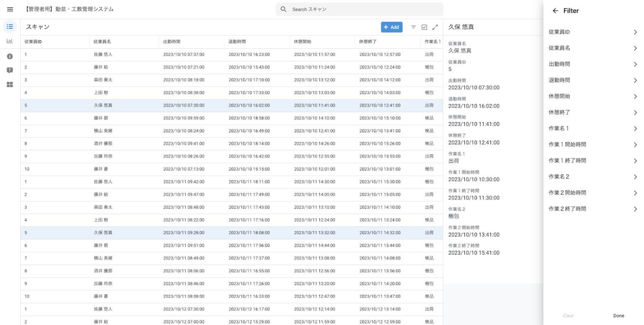Apply filters by clicking Done

point(618,315)
